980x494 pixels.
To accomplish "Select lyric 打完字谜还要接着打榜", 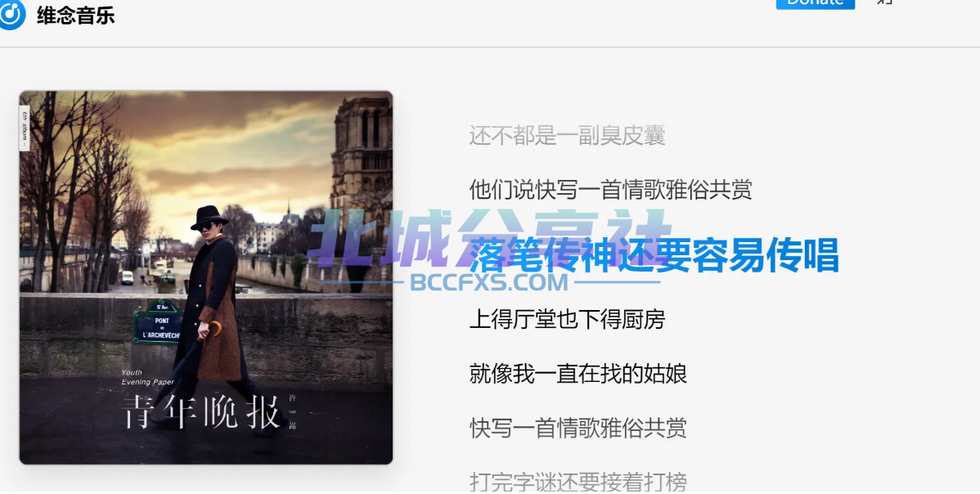I will pos(578,482).
